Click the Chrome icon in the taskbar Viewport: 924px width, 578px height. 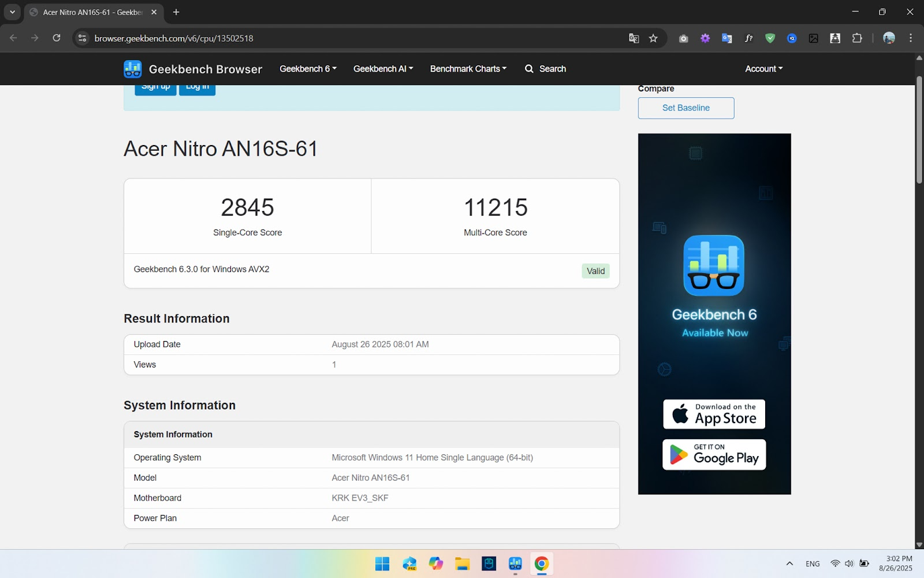point(542,564)
